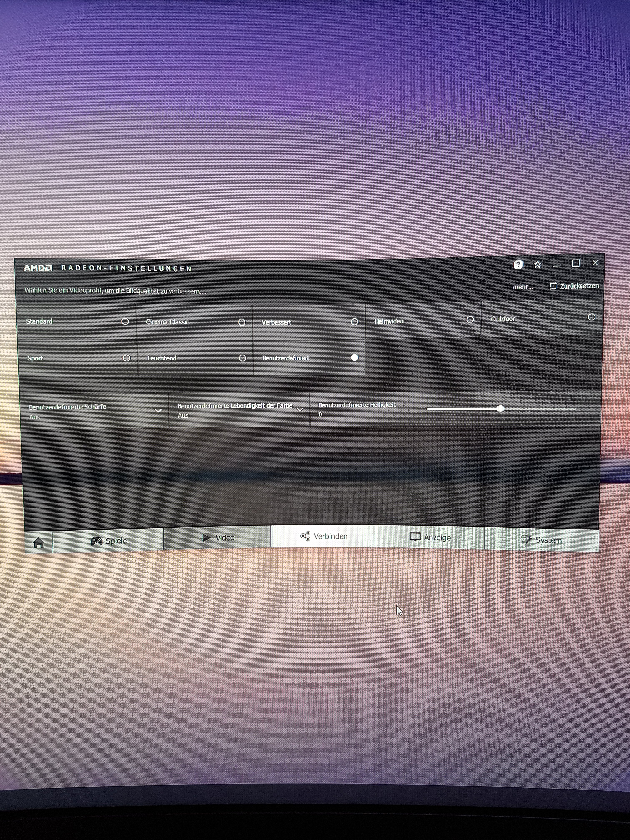Image resolution: width=630 pixels, height=840 pixels.
Task: Open the Spiele tab
Action: 109,541
